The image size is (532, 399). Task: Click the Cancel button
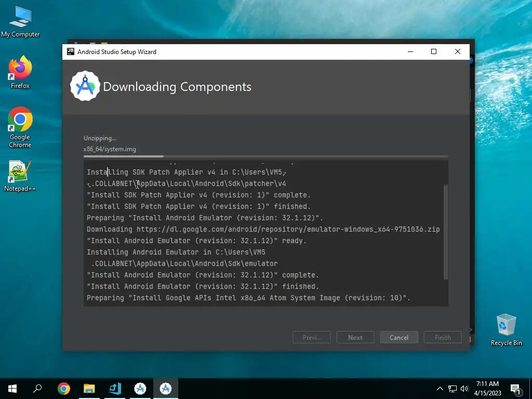399,337
